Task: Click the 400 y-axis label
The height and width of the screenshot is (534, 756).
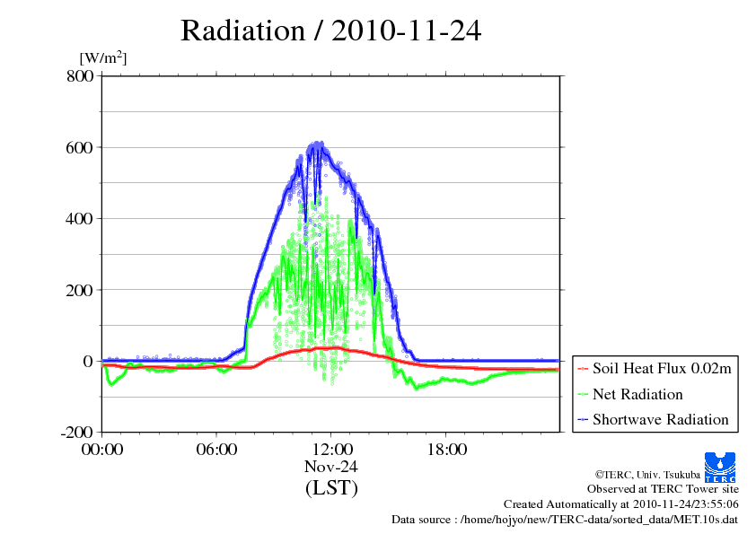Action: pyautogui.click(x=80, y=219)
